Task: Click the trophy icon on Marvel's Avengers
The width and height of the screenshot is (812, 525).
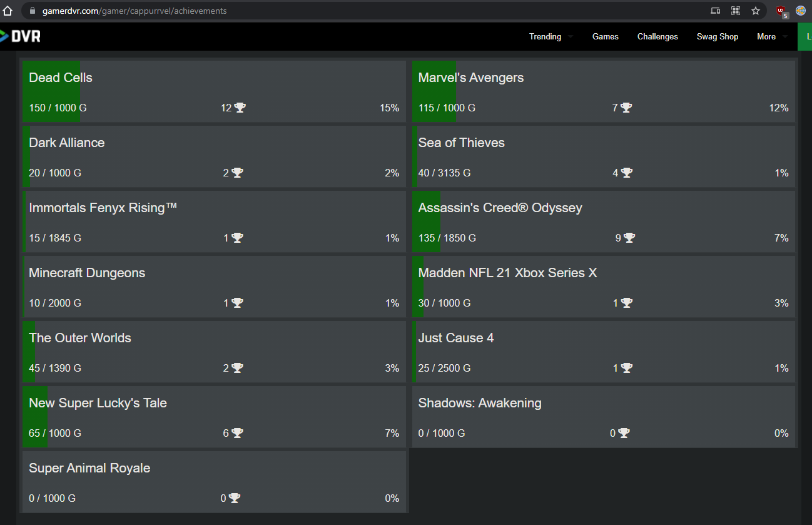Action: (x=626, y=108)
